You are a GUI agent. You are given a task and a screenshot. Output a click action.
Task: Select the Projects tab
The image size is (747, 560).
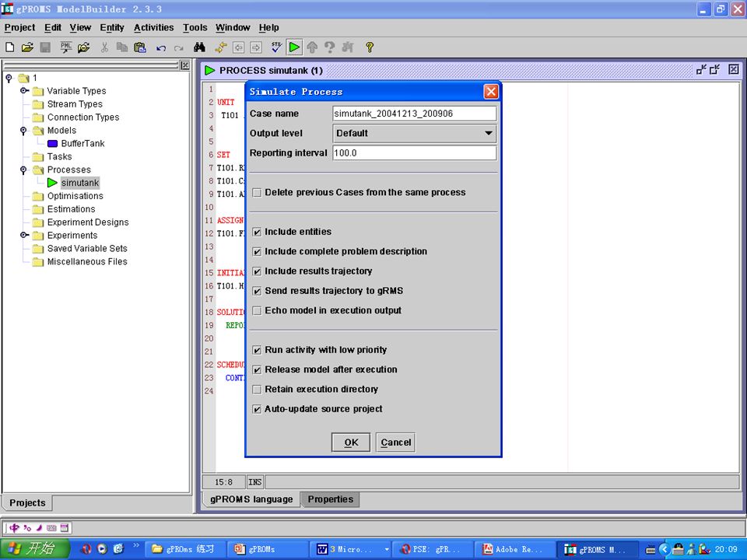tap(27, 503)
